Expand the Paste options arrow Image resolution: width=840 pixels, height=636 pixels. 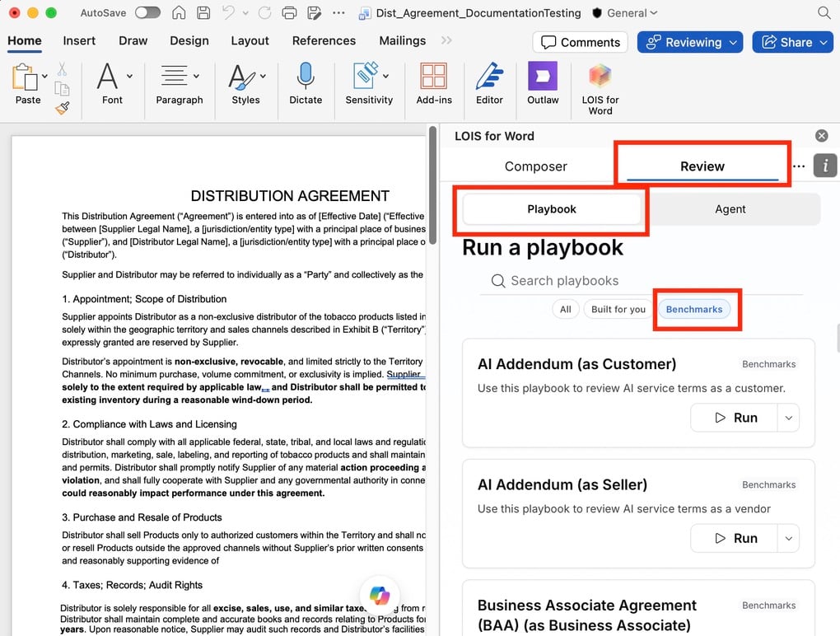coord(44,76)
